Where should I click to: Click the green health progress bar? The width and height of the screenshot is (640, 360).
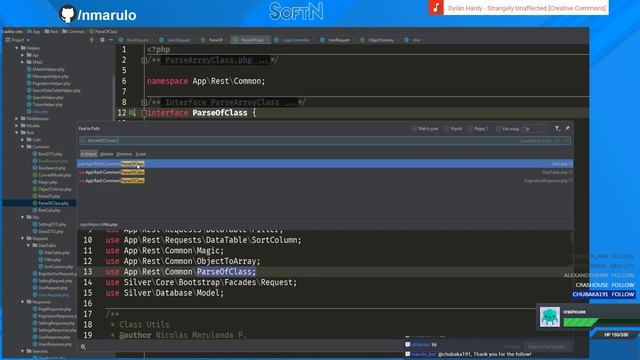coord(580,322)
